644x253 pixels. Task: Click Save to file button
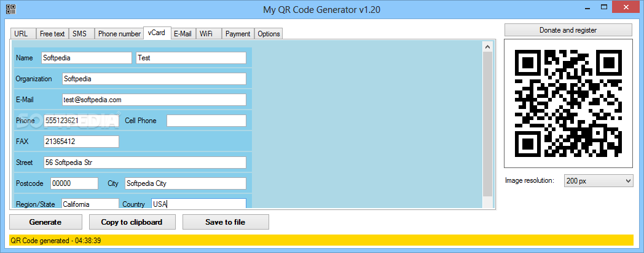(226, 222)
